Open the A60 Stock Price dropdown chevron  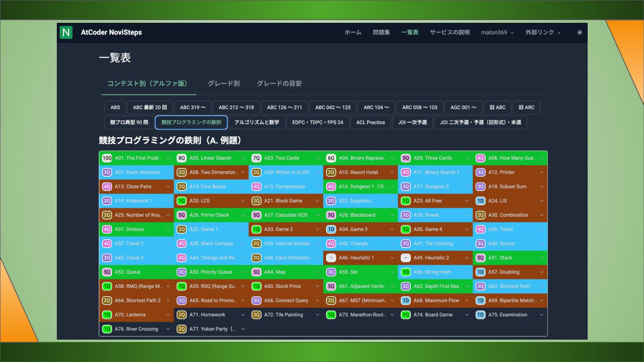point(318,286)
